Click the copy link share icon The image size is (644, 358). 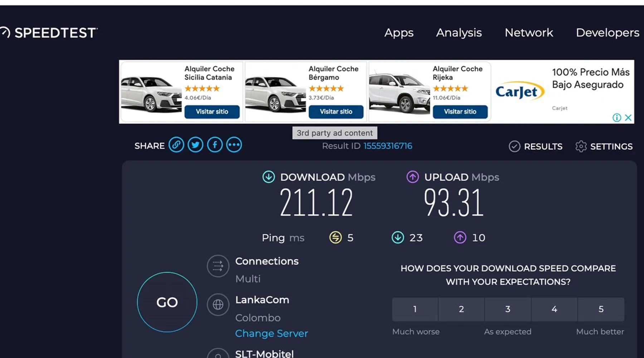coord(176,145)
